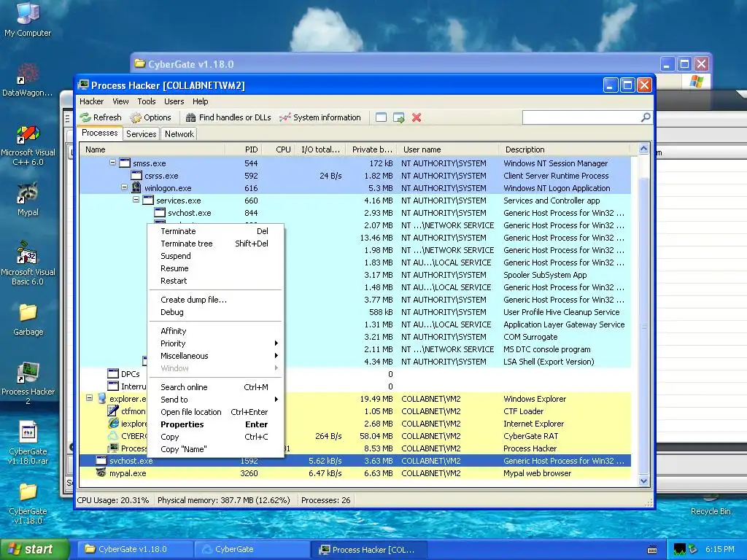Choose Search online menu entry

[x=215, y=387]
